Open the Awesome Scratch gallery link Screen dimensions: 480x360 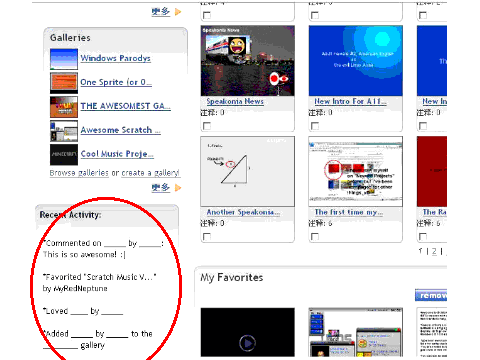click(x=120, y=130)
